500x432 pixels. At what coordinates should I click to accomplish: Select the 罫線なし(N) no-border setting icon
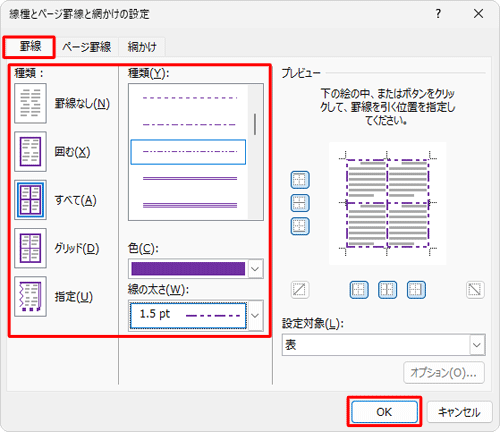point(30,103)
